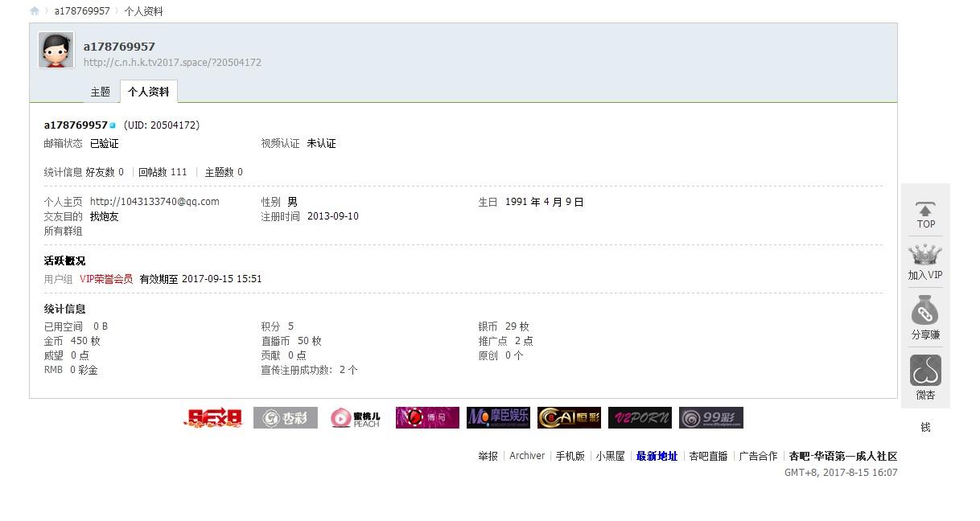Click the RMB 0 彩金 entry
This screenshot has width=980, height=521.
[71, 370]
